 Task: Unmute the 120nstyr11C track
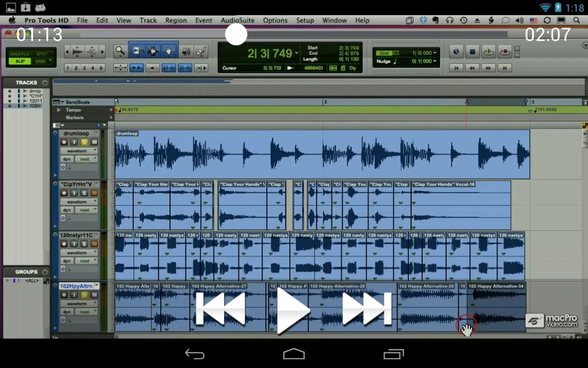[x=94, y=244]
